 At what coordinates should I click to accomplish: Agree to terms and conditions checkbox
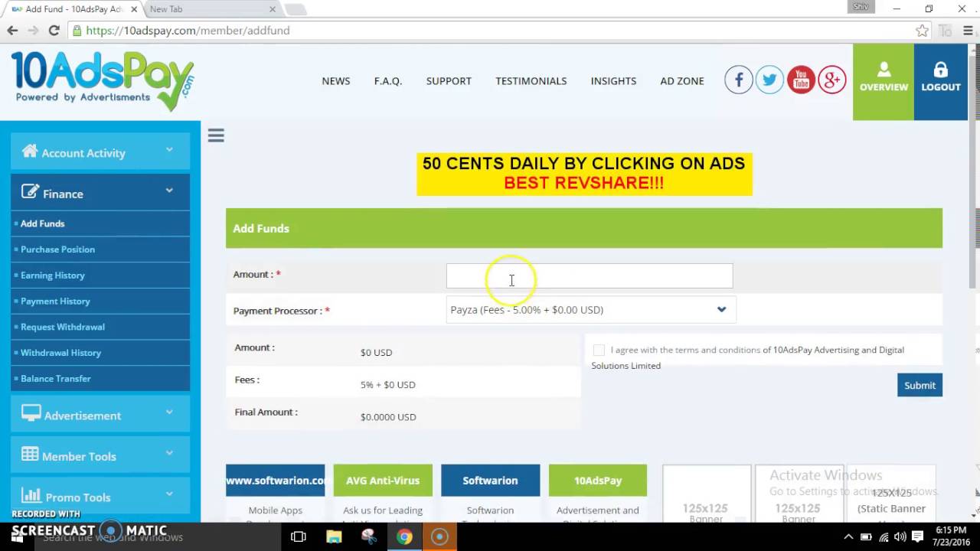click(599, 350)
